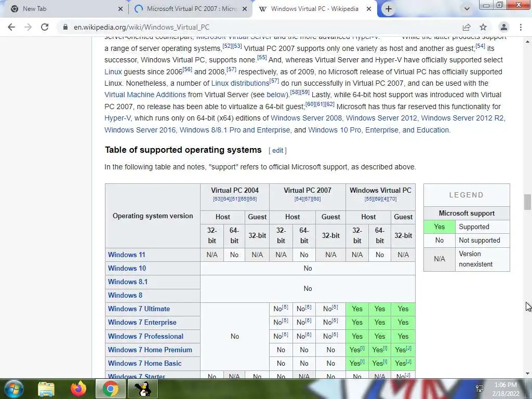Image resolution: width=532 pixels, height=399 pixels.
Task: Close the Windows Virtual PC Wikipedia tab
Action: coord(369,9)
